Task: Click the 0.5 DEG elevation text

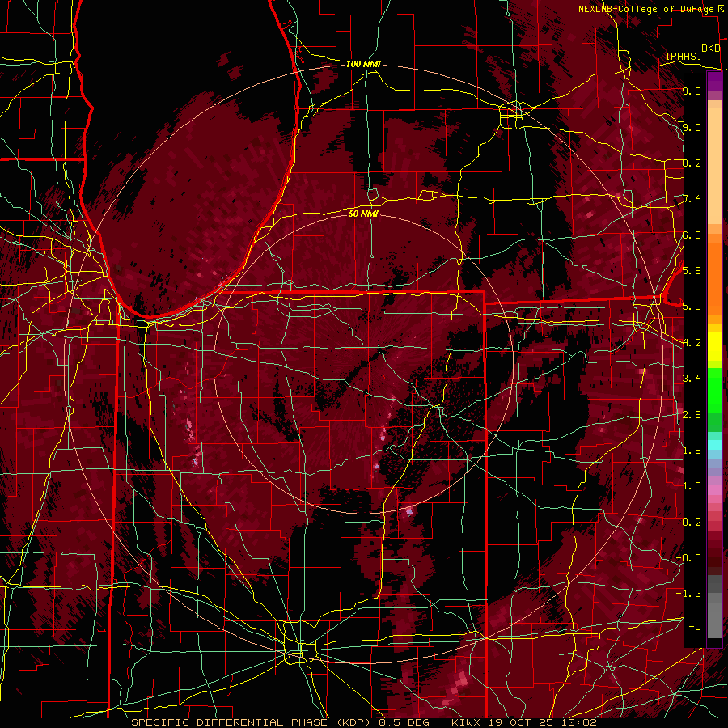Action: (404, 722)
